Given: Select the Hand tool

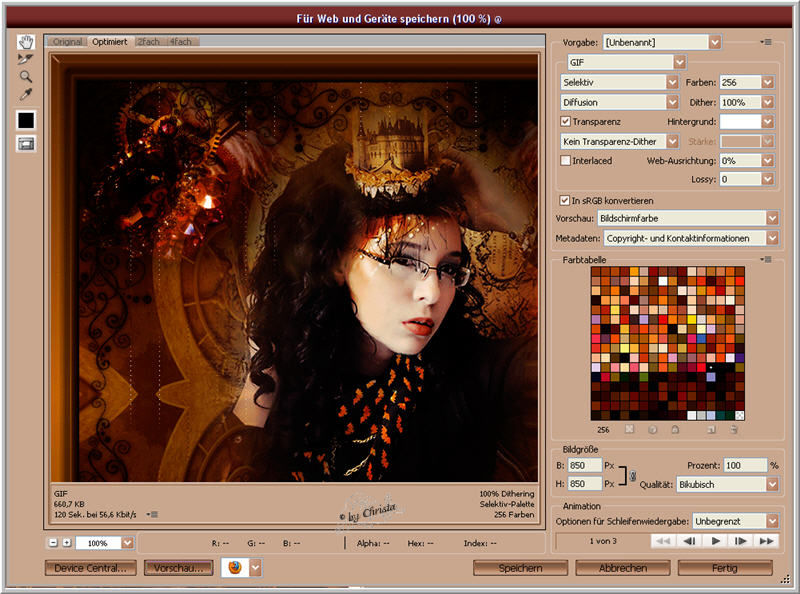Looking at the screenshot, I should point(26,42).
